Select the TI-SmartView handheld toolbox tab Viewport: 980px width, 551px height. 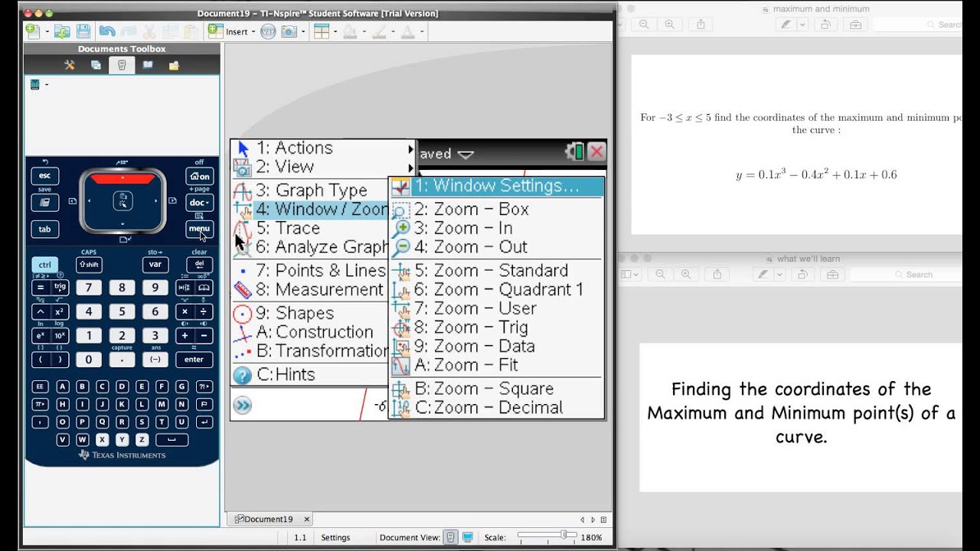click(122, 65)
